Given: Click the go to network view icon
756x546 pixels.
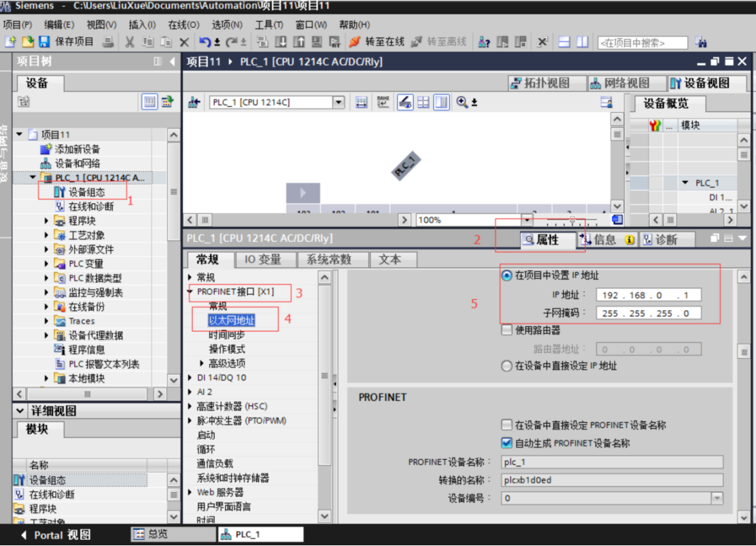Looking at the screenshot, I should coord(194,102).
